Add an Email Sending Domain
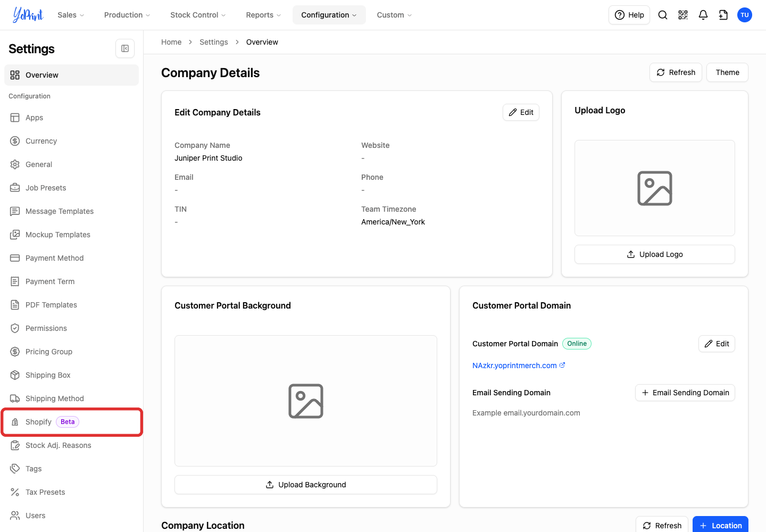The image size is (766, 532). click(x=685, y=393)
